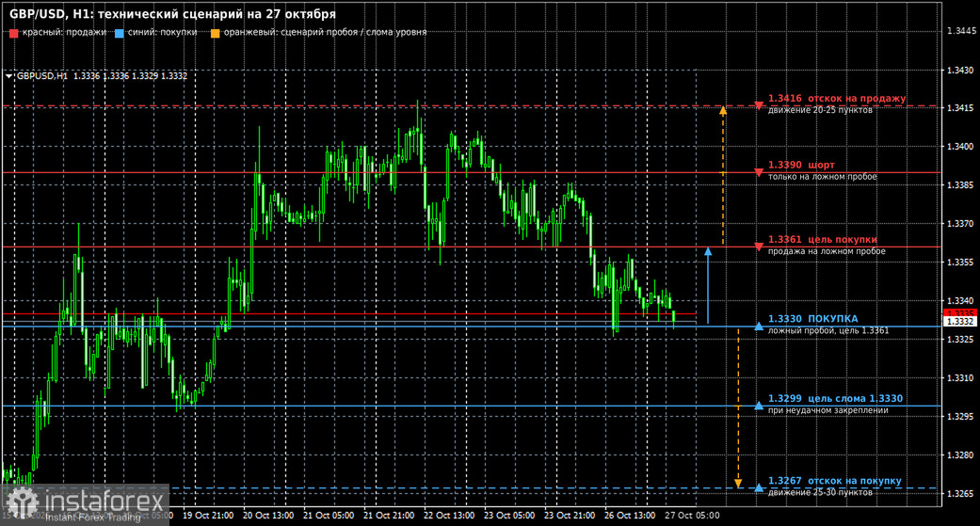Screen dimensions: 980x526
Task: Click the '27 Oct 05:00' time axis label
Action: 692,516
